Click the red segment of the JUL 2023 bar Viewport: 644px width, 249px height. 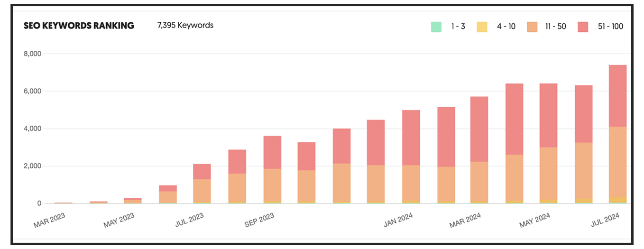(x=202, y=171)
